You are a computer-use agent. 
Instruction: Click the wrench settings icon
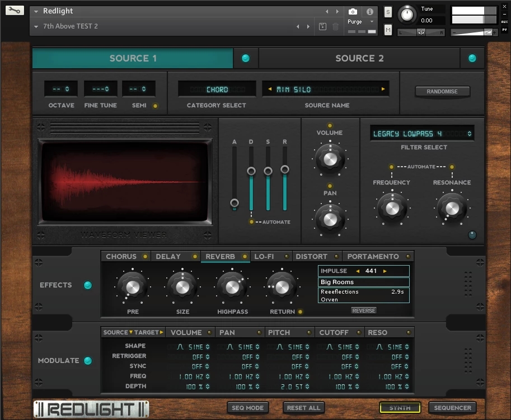[x=15, y=10]
